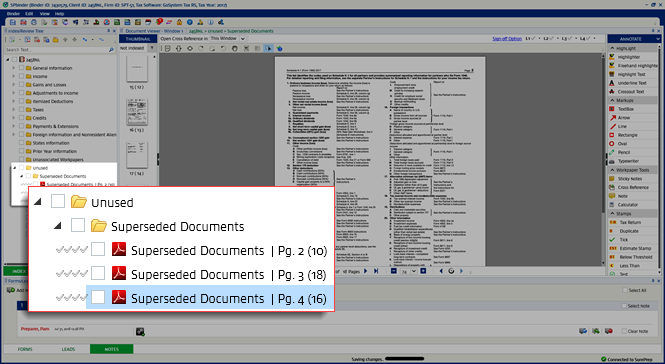Click the Print icon in main toolbar
The image size is (665, 364).
pyautogui.click(x=34, y=22)
